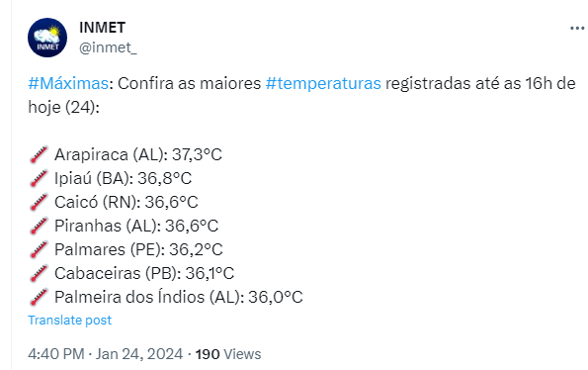The width and height of the screenshot is (588, 370).
Task: Open the three-dot more options menu
Action: click(577, 28)
